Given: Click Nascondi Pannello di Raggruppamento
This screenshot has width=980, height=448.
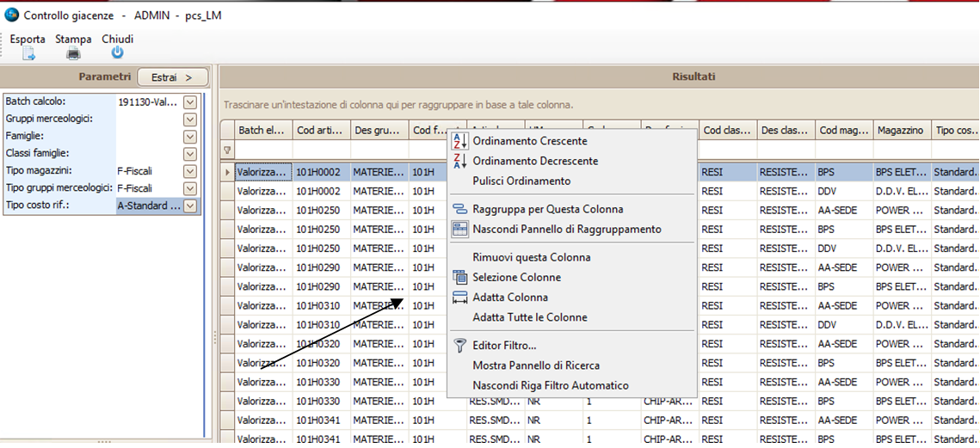Looking at the screenshot, I should (x=566, y=230).
